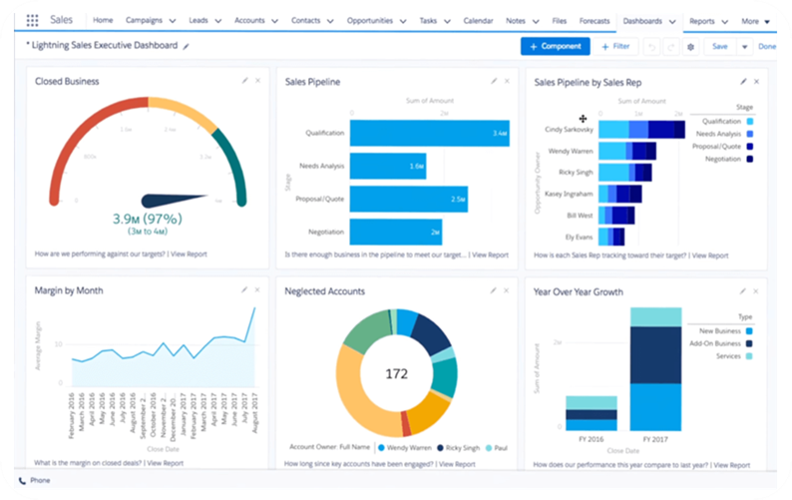Click Done to exit editing
The image size is (792, 500).
pyautogui.click(x=767, y=46)
